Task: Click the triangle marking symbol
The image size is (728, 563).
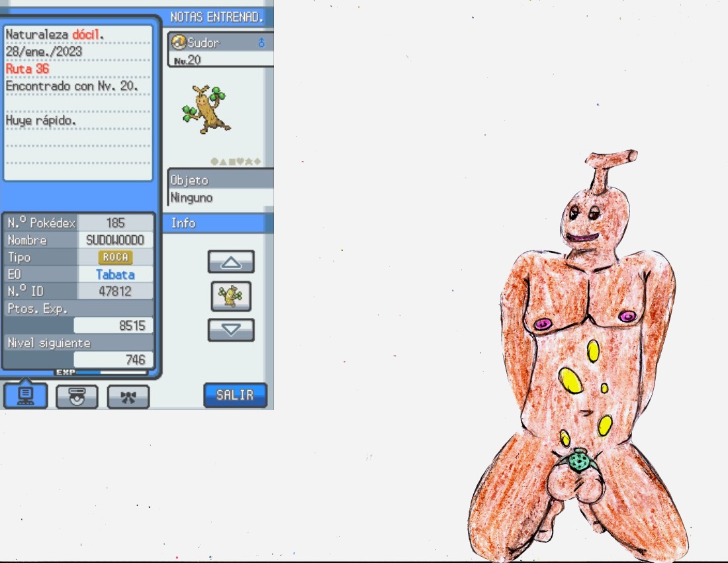Action: (223, 162)
